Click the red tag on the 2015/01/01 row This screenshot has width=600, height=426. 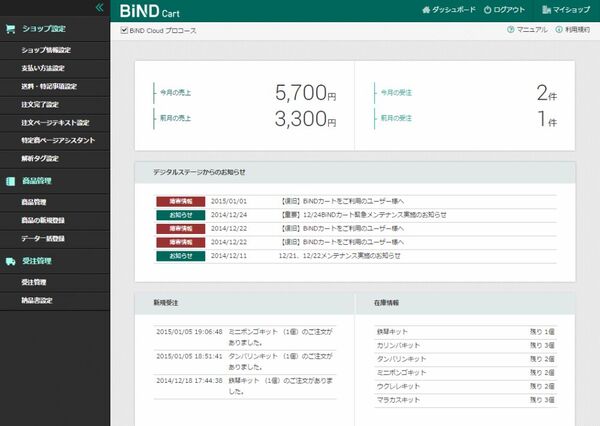pyautogui.click(x=181, y=202)
